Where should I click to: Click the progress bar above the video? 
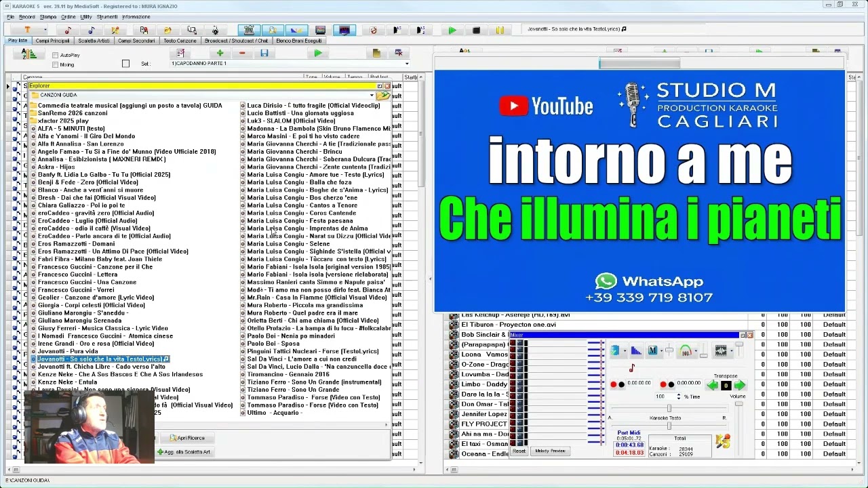click(x=639, y=64)
